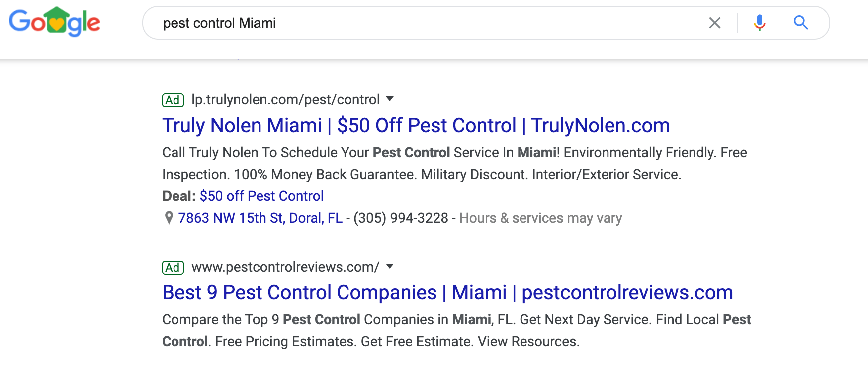Expand the dropdown arrow next to lp.trulynolen.com URL
868x369 pixels.
[390, 99]
